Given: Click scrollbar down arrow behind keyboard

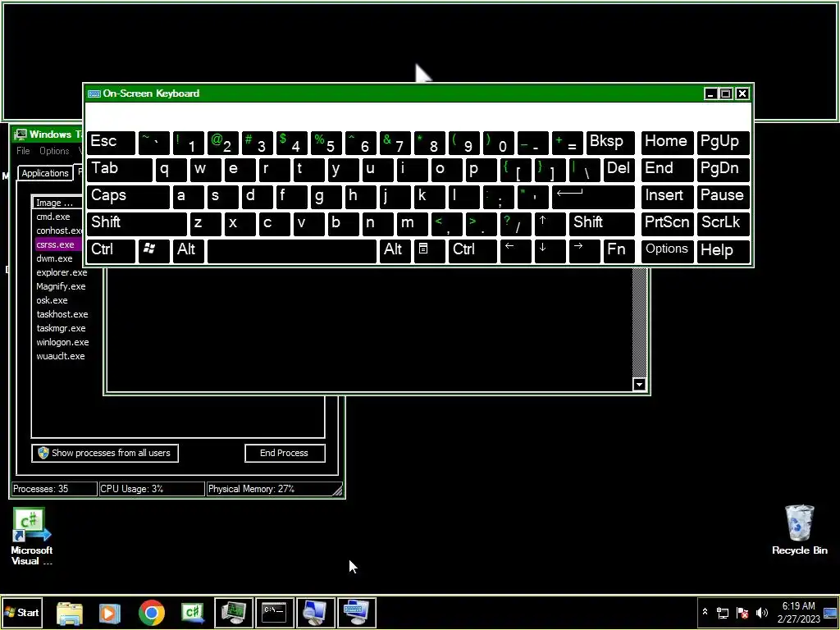Looking at the screenshot, I should click(638, 384).
